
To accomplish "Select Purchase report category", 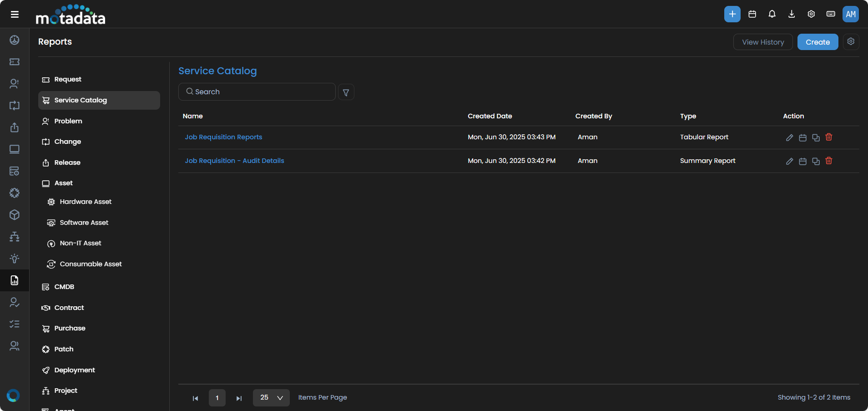I will point(99,328).
